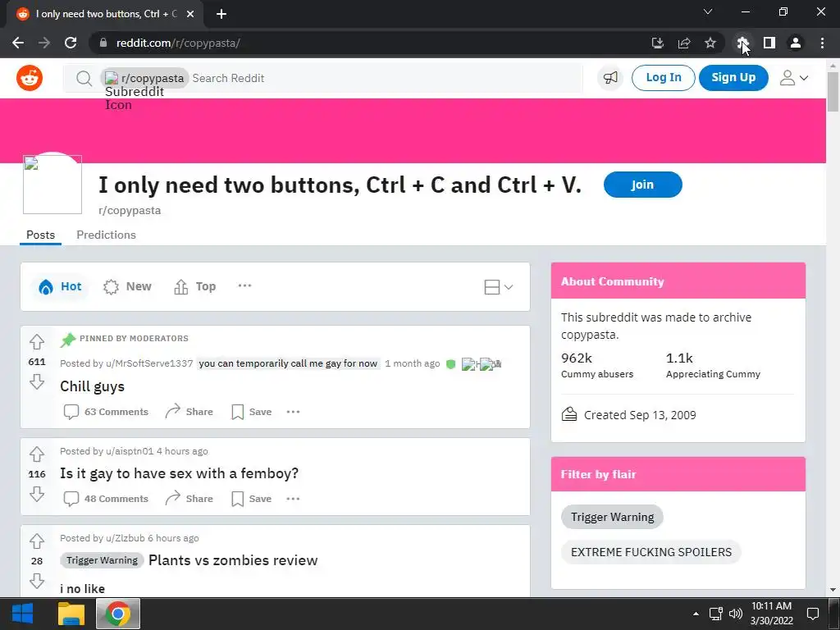Close the copypasta browser tab

(190, 14)
